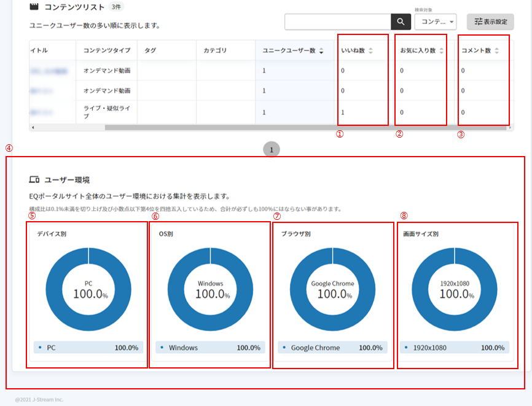
Task: Sort by お気に入り数 column arrows
Action: [441, 51]
